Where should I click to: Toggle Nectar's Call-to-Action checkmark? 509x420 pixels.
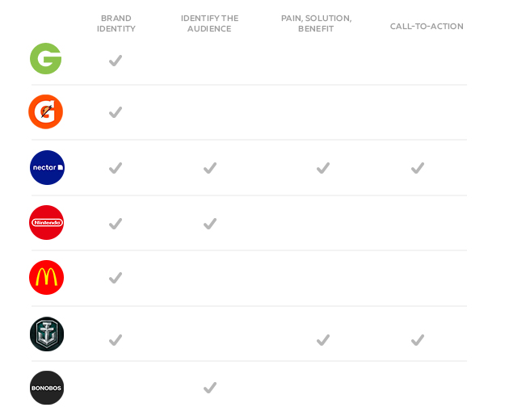click(418, 168)
